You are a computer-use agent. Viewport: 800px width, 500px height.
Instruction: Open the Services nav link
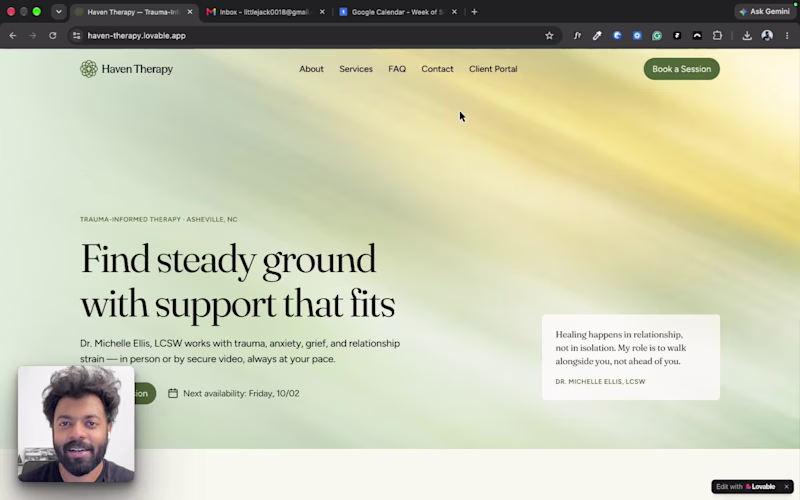click(356, 69)
